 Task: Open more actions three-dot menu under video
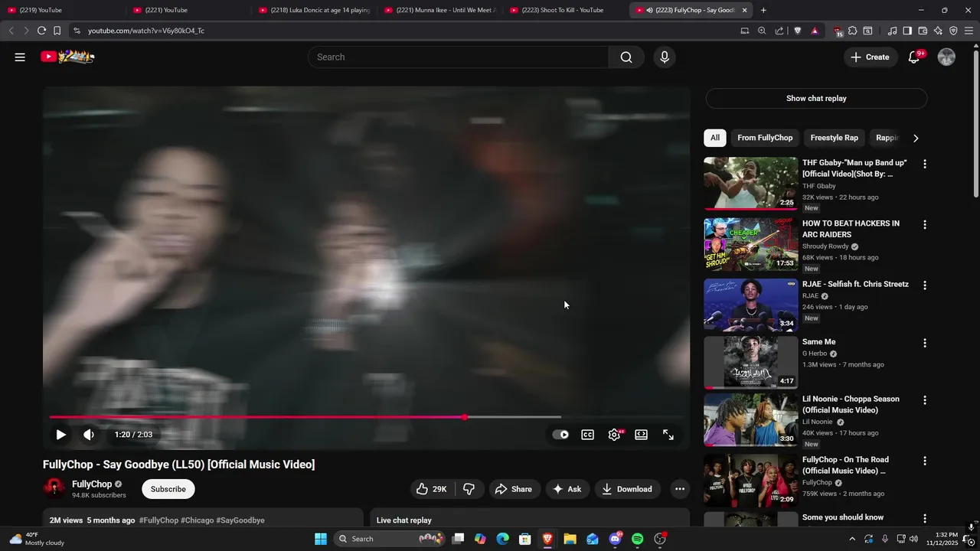click(x=679, y=489)
